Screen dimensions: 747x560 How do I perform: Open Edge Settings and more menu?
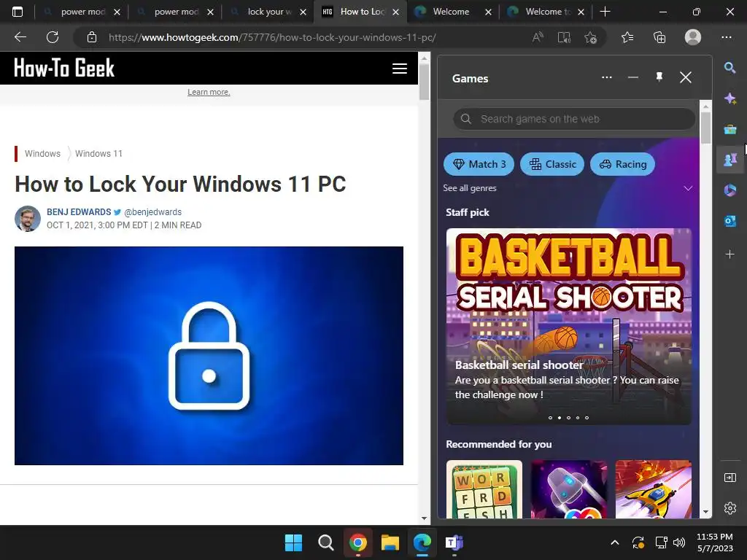[x=726, y=37]
